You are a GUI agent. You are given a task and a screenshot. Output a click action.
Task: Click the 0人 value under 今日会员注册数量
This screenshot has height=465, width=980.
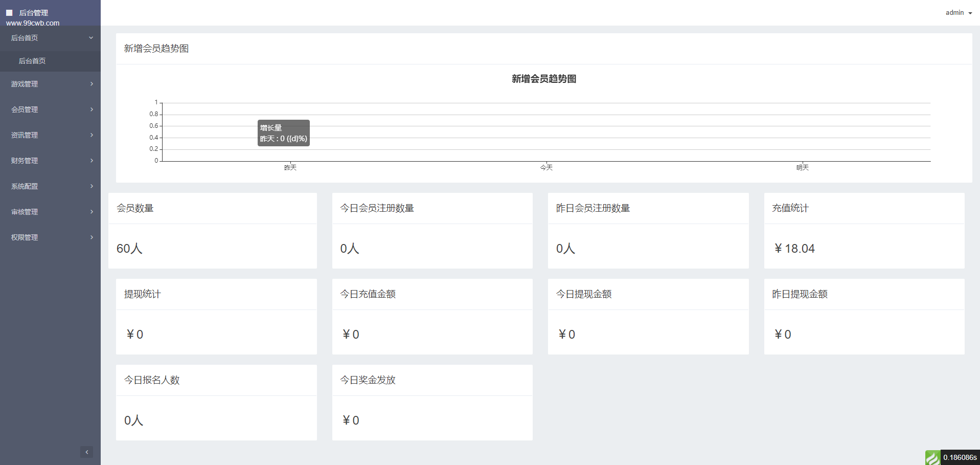coord(350,249)
